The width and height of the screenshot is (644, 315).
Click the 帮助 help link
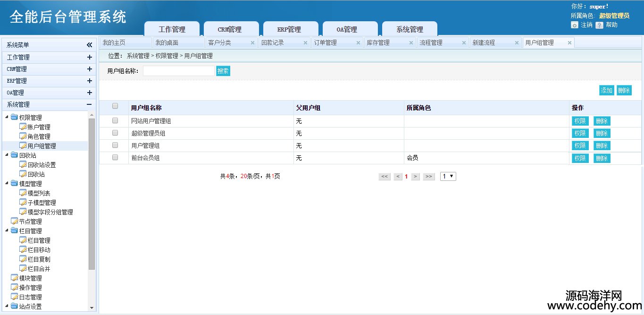pos(611,25)
